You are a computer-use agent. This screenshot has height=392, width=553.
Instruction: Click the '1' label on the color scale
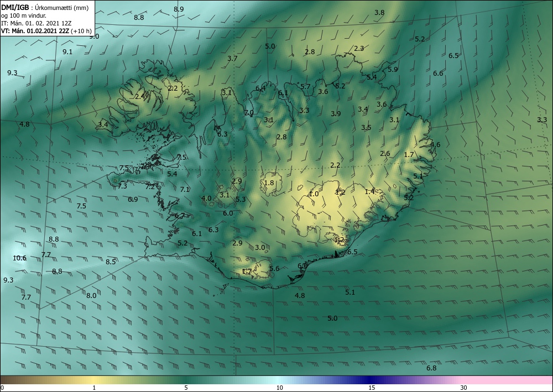[94, 388]
